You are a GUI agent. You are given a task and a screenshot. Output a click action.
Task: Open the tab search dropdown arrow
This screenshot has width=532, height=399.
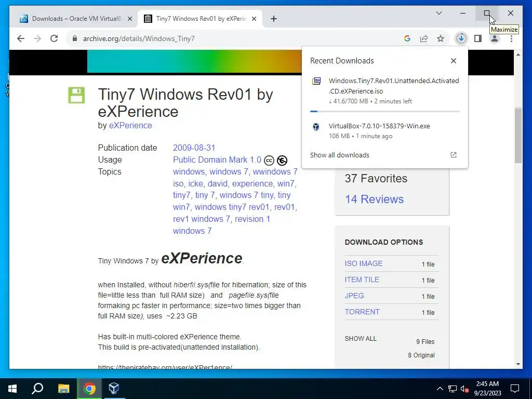tap(438, 13)
